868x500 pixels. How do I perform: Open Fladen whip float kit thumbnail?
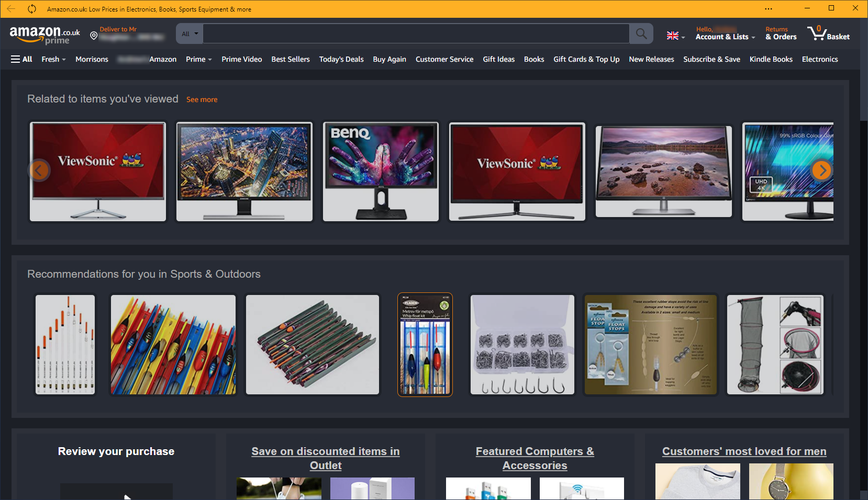(x=425, y=345)
